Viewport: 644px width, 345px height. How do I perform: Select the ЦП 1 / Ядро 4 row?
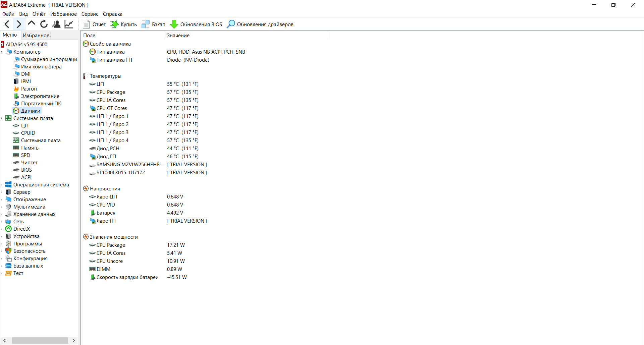tap(144, 140)
